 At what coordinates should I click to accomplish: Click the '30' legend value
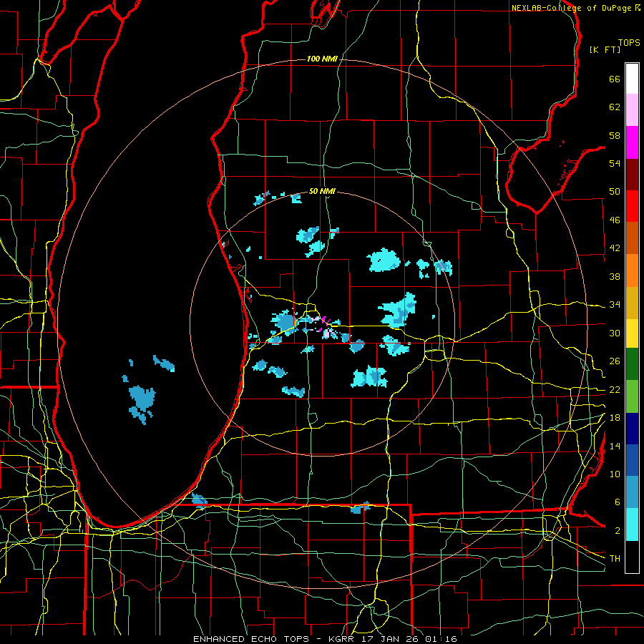pyautogui.click(x=615, y=333)
